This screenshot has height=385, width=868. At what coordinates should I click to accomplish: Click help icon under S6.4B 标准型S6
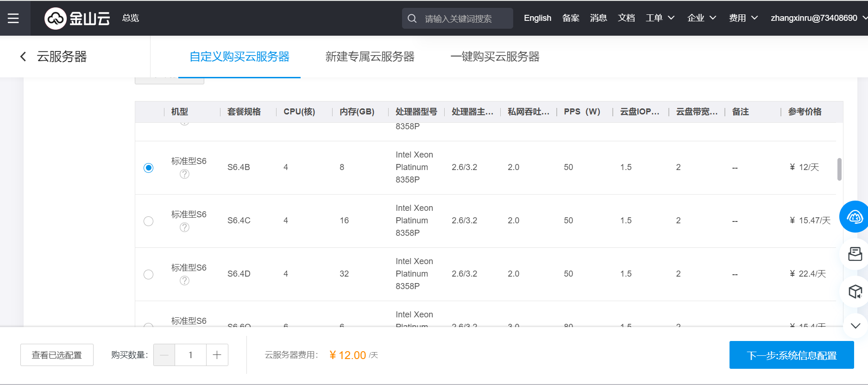coord(184,174)
